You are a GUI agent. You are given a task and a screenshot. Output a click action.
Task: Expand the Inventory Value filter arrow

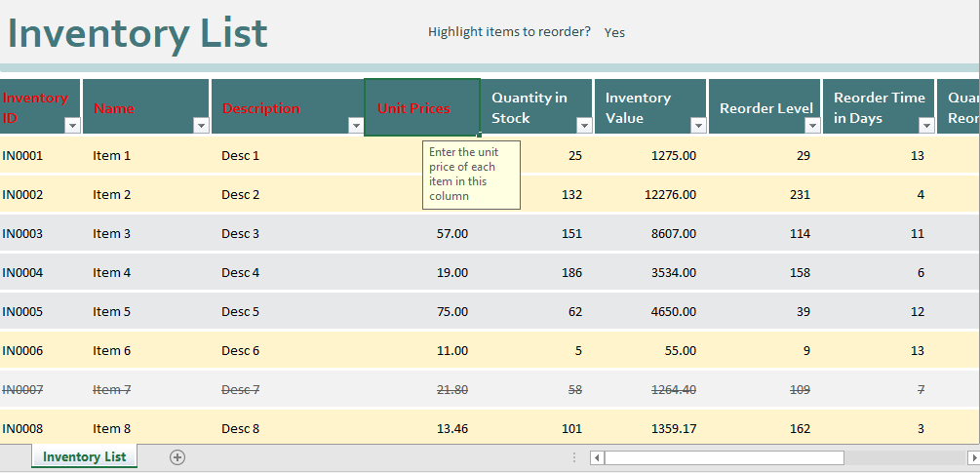(x=698, y=126)
